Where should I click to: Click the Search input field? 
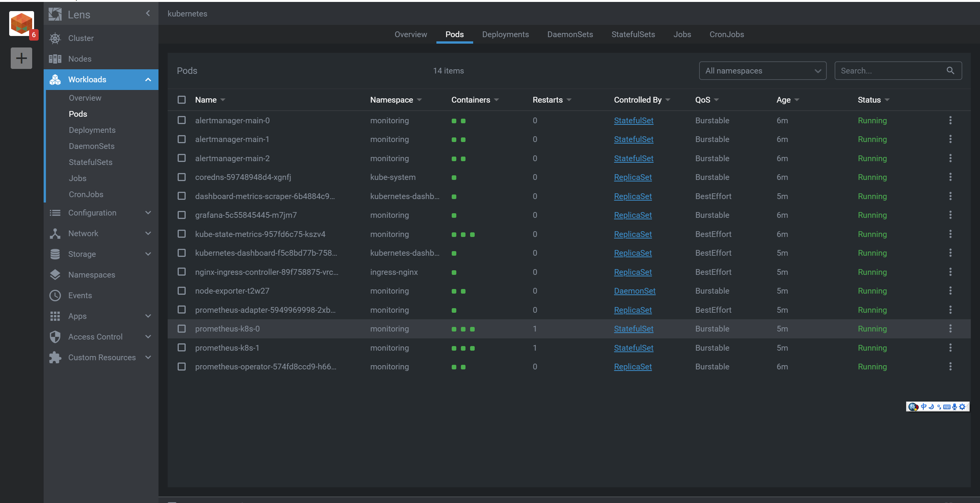coord(890,71)
